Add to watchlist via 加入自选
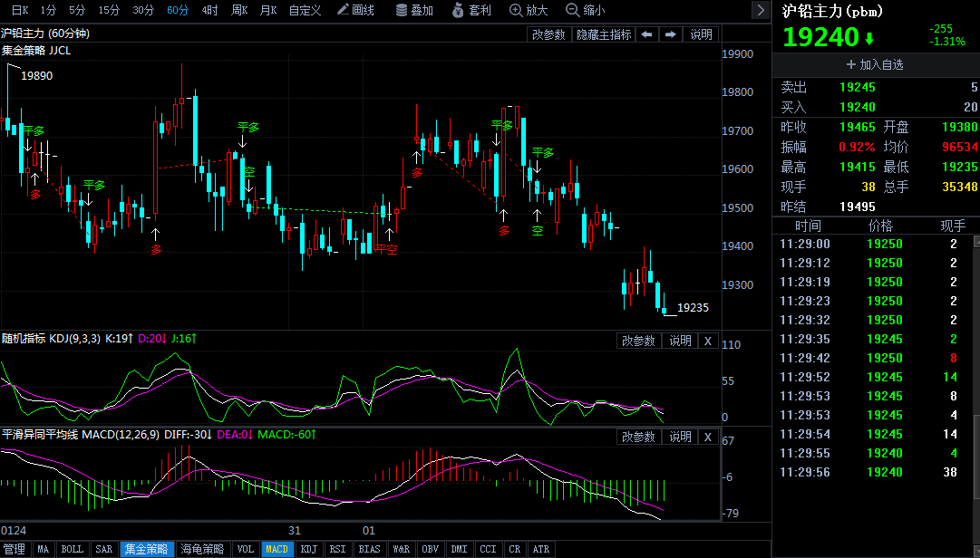Image resolution: width=980 pixels, height=558 pixels. coord(875,64)
